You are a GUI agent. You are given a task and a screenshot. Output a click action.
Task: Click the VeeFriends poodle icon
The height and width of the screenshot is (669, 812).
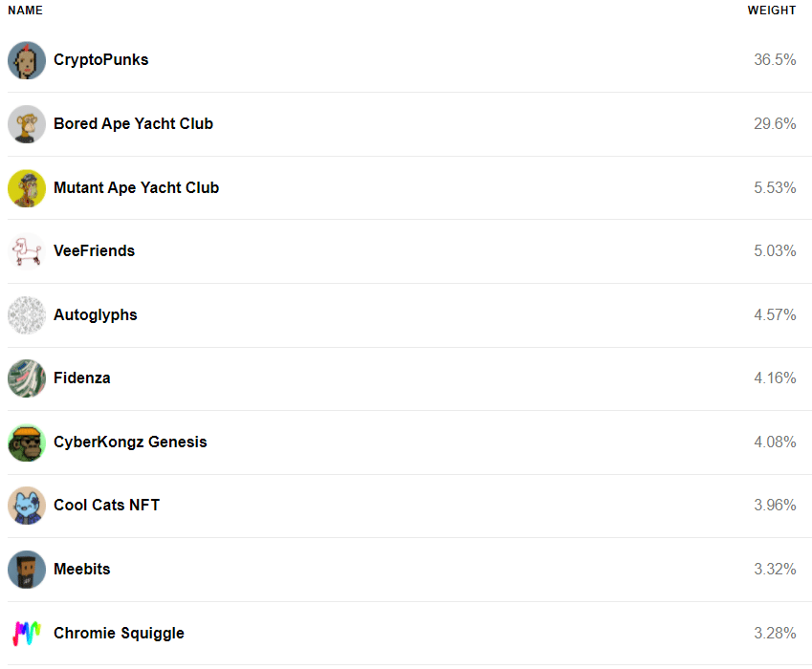tap(27, 251)
